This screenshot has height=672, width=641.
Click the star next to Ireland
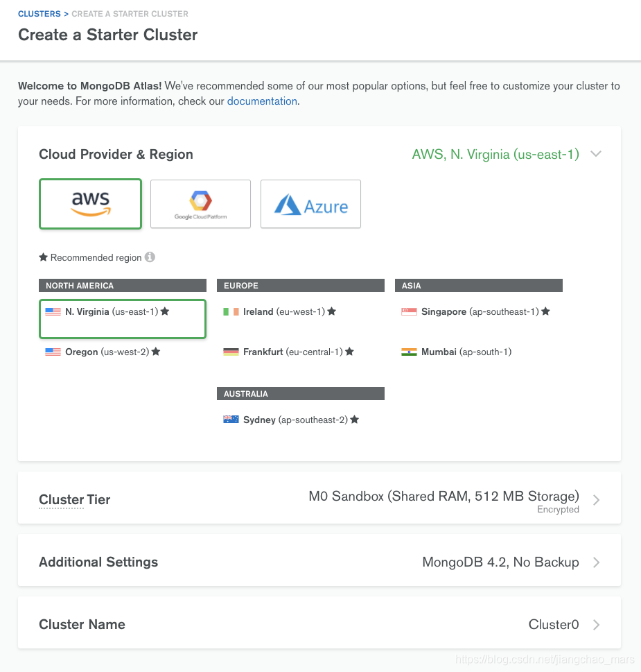[331, 311]
